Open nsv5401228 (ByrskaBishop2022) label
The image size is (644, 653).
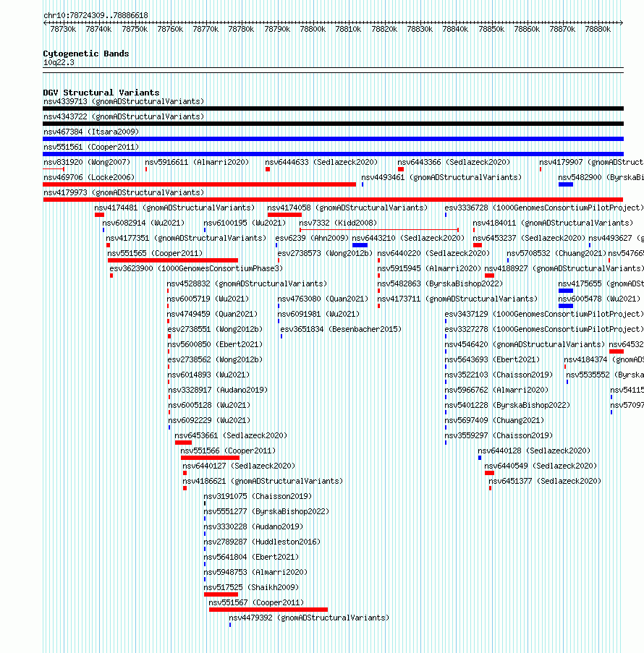(x=507, y=406)
